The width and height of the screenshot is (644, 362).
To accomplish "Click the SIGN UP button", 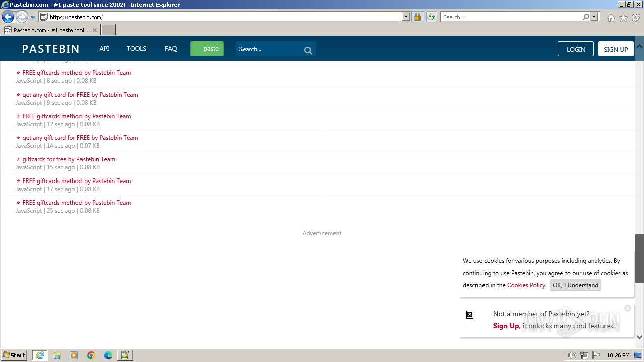I will [616, 49].
